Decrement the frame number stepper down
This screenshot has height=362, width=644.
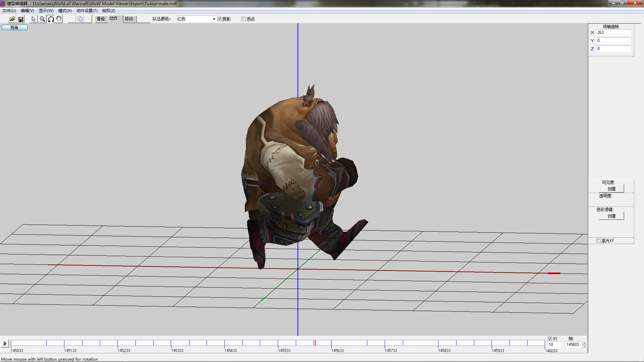click(x=585, y=346)
